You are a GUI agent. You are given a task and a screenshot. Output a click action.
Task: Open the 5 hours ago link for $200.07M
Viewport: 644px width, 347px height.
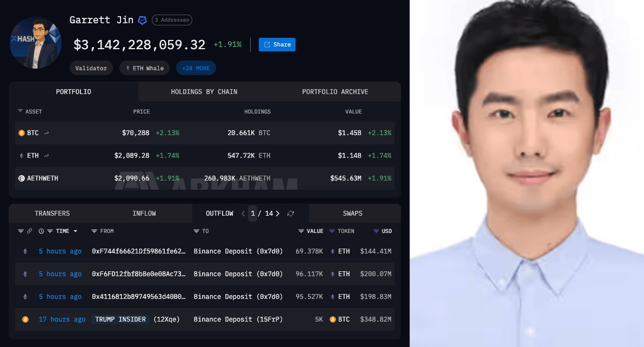[x=60, y=274]
